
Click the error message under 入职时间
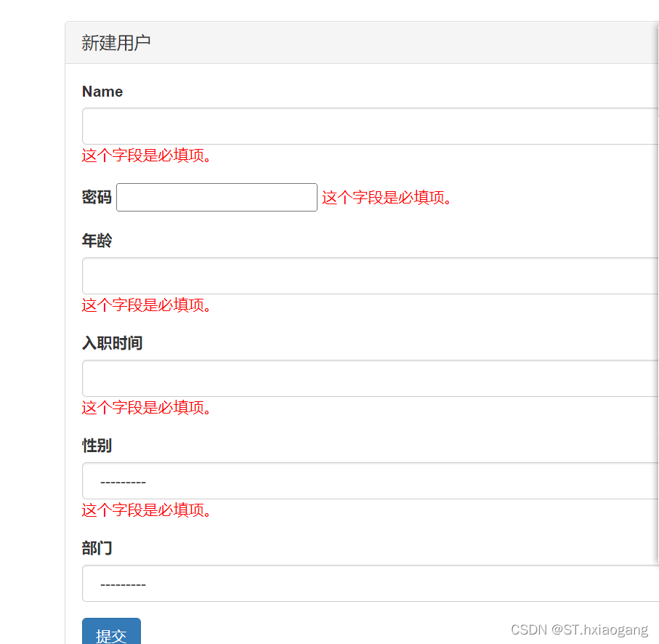147,408
